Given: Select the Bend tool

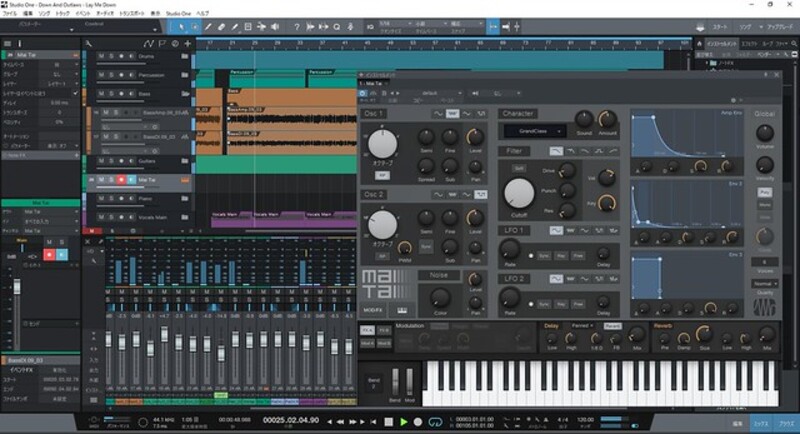Looking at the screenshot, I should tap(261, 27).
